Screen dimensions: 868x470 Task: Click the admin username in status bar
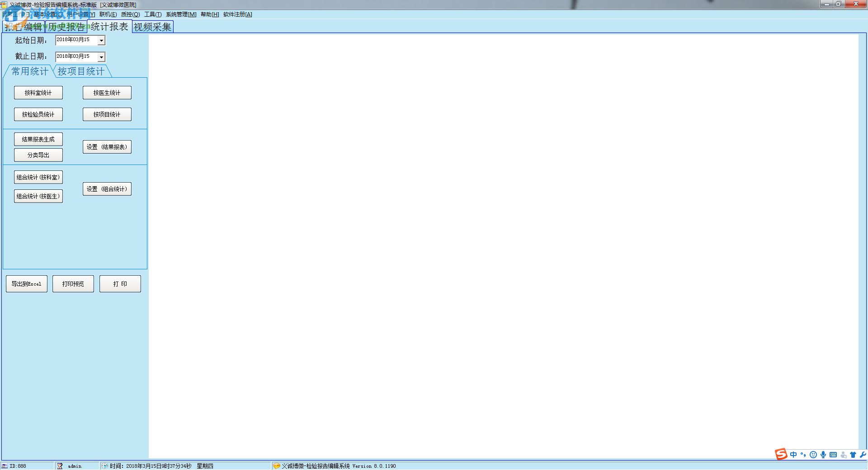[75, 466]
